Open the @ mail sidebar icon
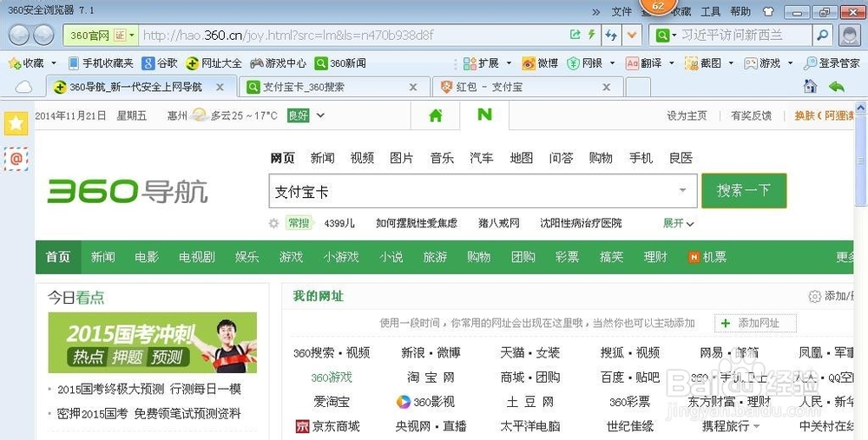 [16, 160]
